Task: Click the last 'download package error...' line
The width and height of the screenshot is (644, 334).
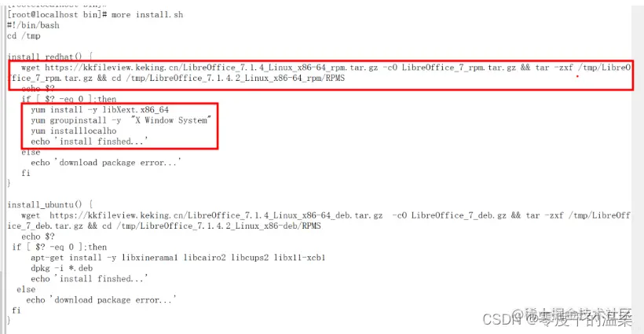Action: point(101,300)
